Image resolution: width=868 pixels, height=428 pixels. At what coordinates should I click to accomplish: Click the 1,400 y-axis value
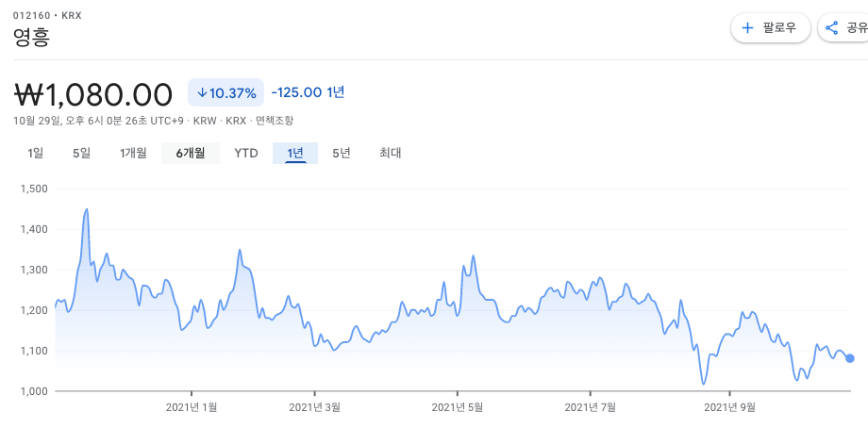(x=34, y=229)
